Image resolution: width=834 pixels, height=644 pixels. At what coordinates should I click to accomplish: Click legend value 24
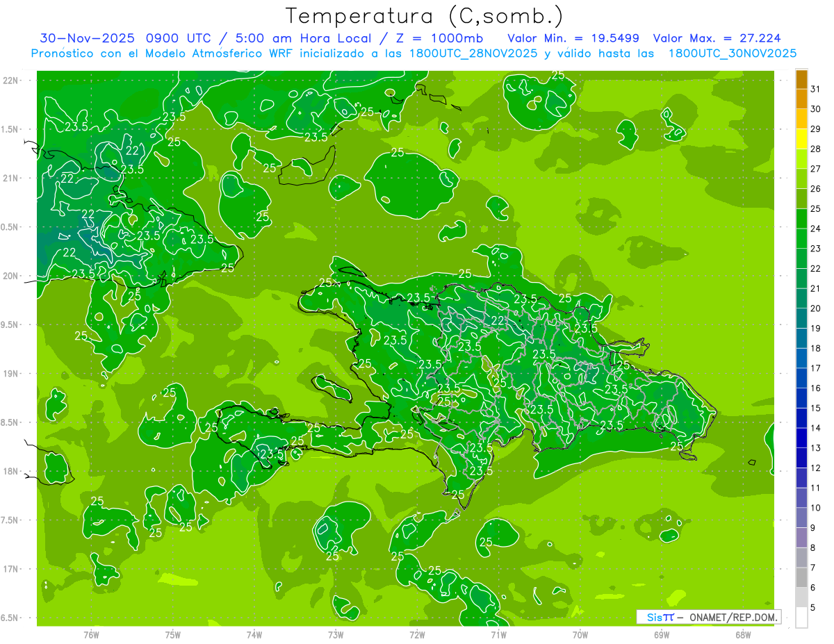(816, 229)
